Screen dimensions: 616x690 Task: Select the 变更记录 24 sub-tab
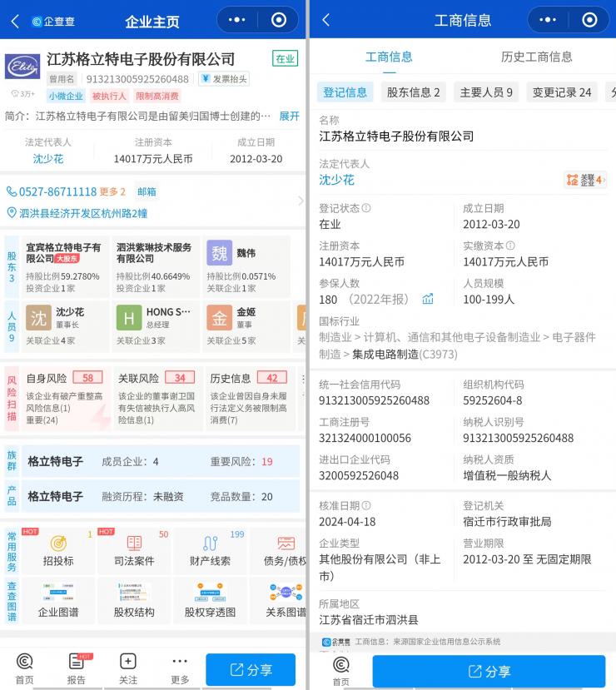(x=562, y=92)
